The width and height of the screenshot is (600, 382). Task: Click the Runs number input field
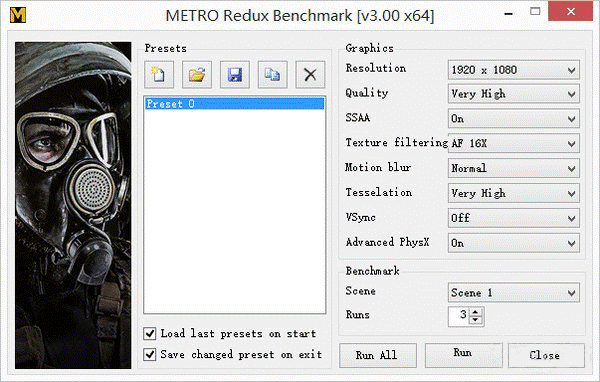tap(459, 316)
